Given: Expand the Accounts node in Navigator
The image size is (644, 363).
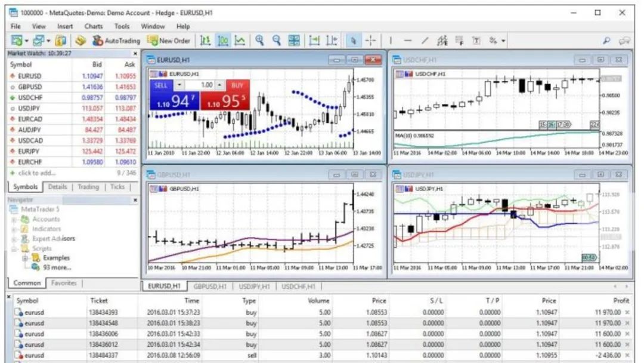Looking at the screenshot, I should pyautogui.click(x=15, y=219).
